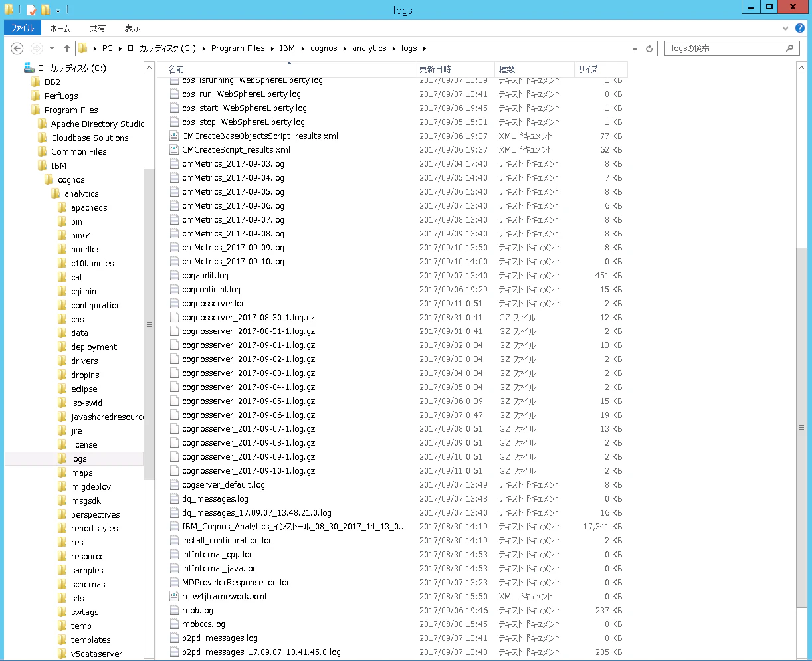
Task: Refresh the logs folder view
Action: point(649,48)
